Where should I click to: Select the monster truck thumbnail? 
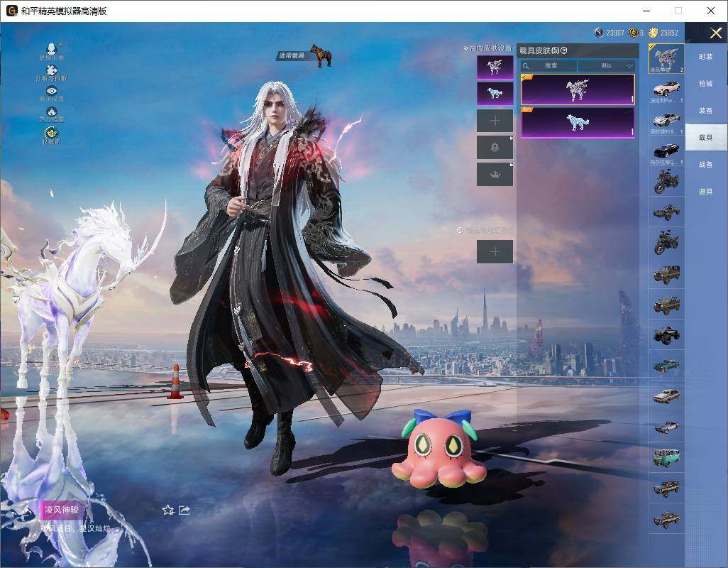coord(666,335)
